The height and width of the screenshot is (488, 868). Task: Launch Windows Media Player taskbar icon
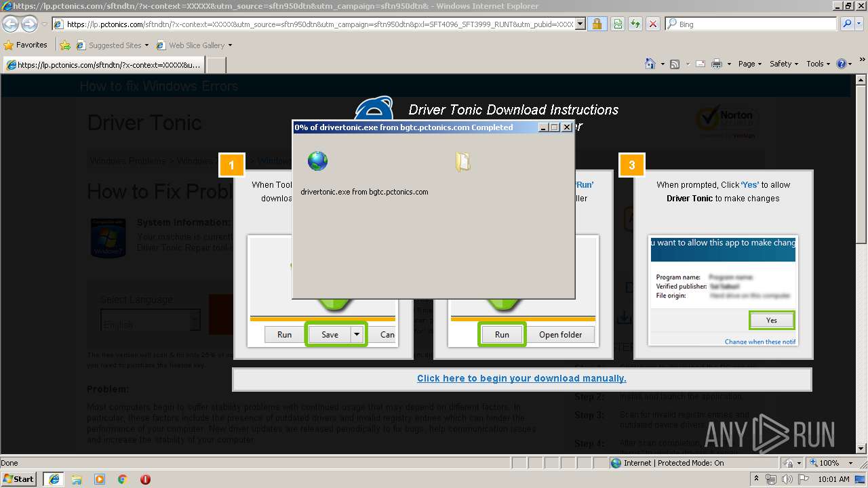point(100,479)
